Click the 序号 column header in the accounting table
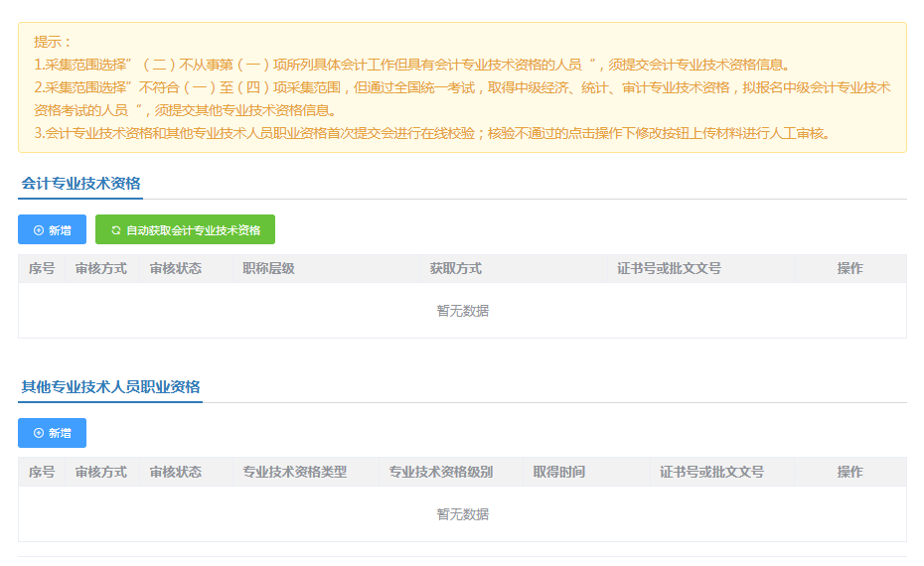Viewport: 924px width, 566px height. pos(41,269)
